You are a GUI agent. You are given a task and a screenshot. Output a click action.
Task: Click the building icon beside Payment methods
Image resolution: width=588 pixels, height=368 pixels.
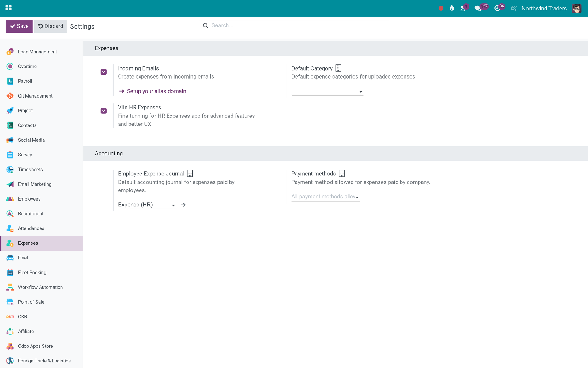pyautogui.click(x=342, y=174)
